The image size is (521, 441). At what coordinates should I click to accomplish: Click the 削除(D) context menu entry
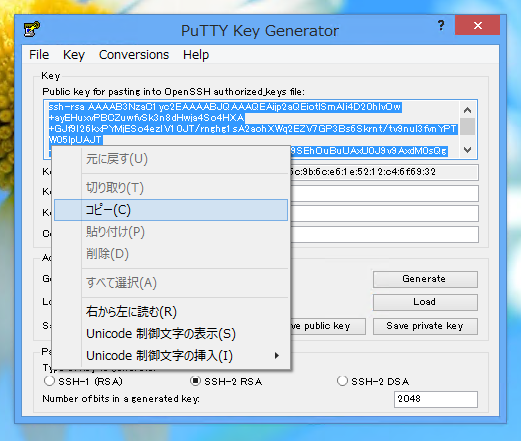[x=171, y=254]
